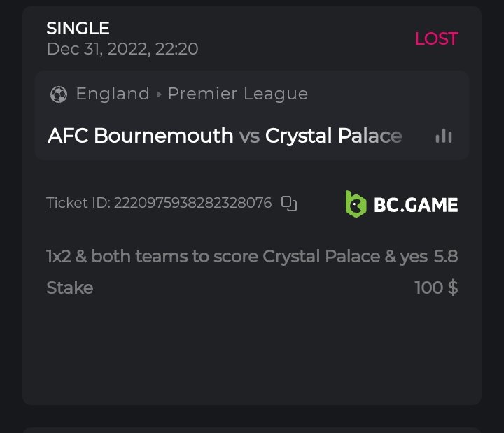
Task: Click the arrow between England and Premier League
Action: (159, 94)
